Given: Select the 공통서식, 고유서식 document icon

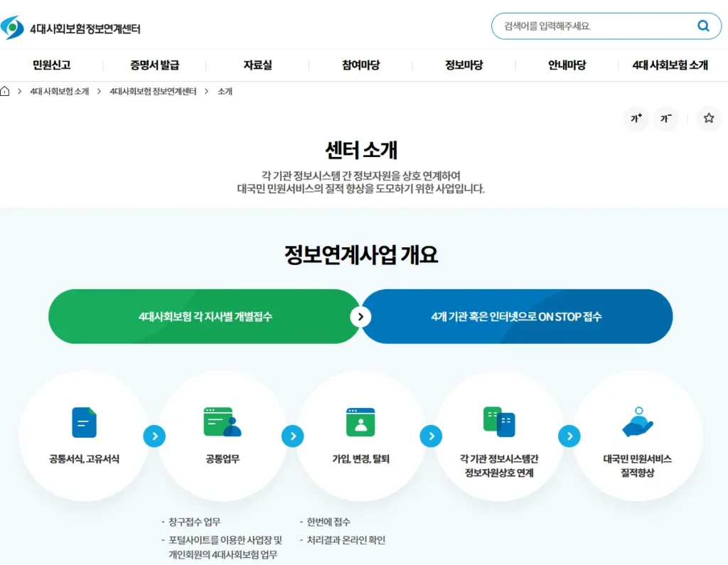Looking at the screenshot, I should click(83, 422).
